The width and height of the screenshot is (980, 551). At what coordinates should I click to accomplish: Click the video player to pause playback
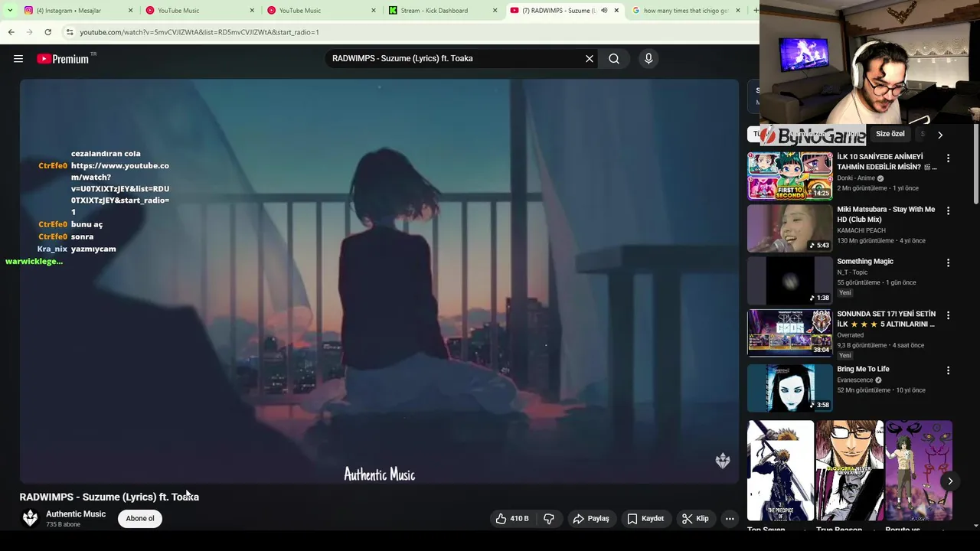coord(380,281)
